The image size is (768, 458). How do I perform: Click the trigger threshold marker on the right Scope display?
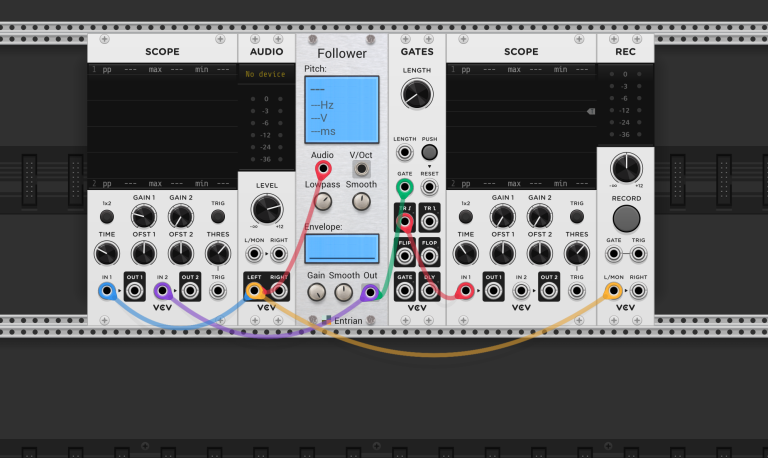(591, 112)
